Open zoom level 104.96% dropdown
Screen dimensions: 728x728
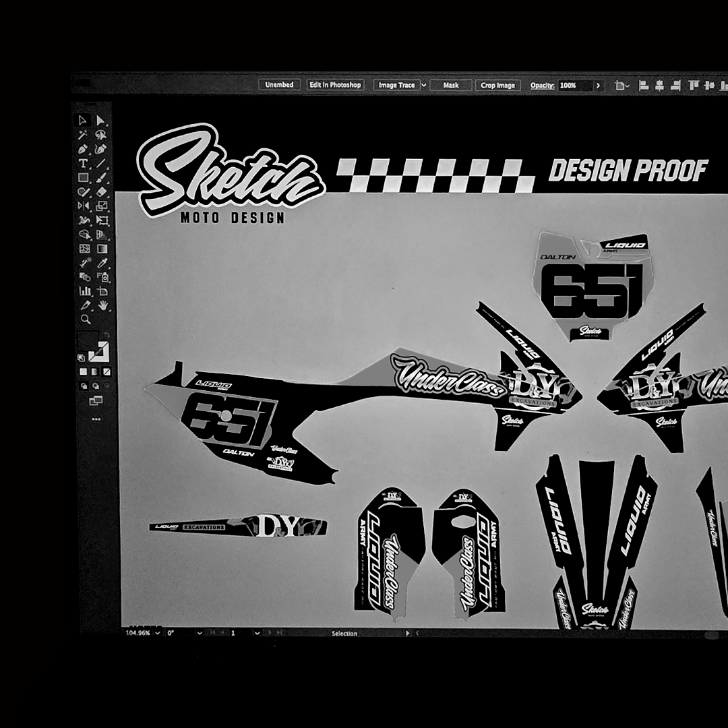coord(158,633)
